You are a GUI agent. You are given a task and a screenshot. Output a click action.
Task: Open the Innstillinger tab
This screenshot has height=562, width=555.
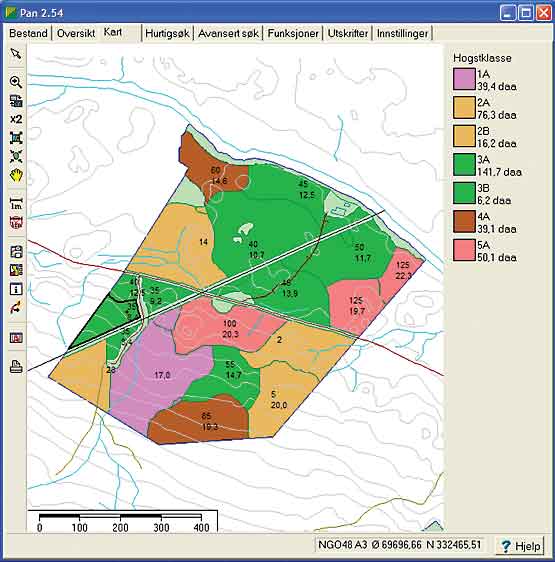click(402, 33)
